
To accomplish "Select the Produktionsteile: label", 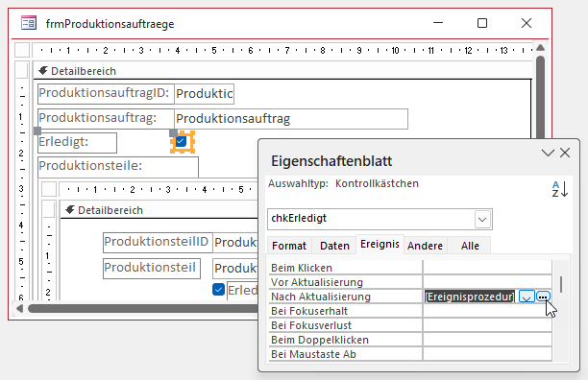I will pyautogui.click(x=118, y=167).
